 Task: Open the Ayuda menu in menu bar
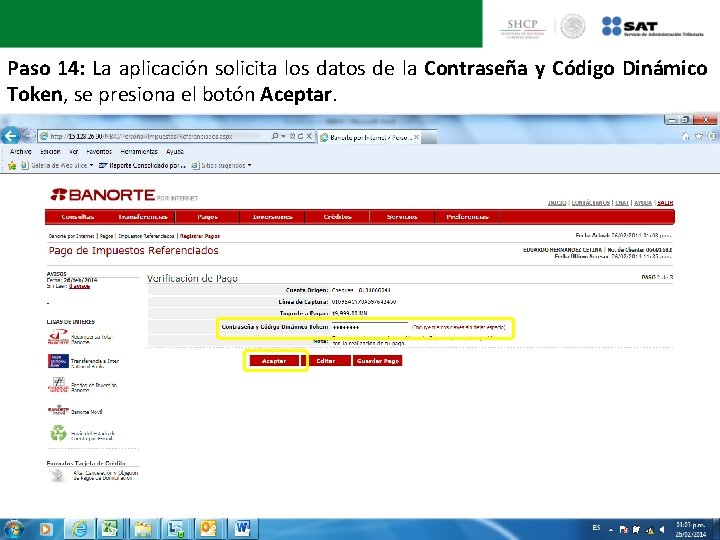click(x=175, y=151)
